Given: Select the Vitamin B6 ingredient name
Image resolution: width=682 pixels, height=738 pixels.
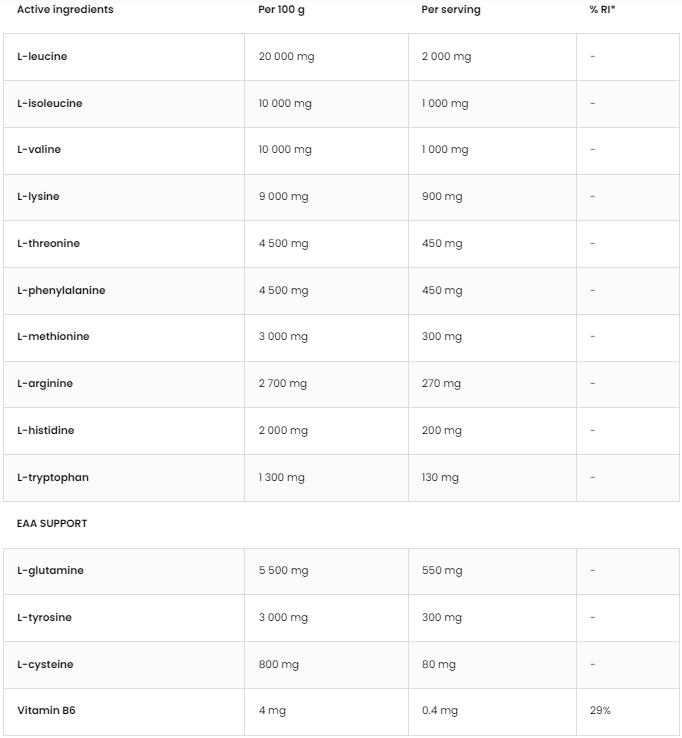Looking at the screenshot, I should [x=46, y=711].
